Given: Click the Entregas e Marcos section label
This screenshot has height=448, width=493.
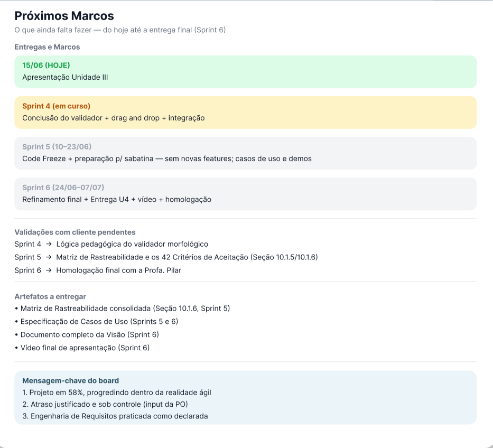Looking at the screenshot, I should click(x=47, y=47).
